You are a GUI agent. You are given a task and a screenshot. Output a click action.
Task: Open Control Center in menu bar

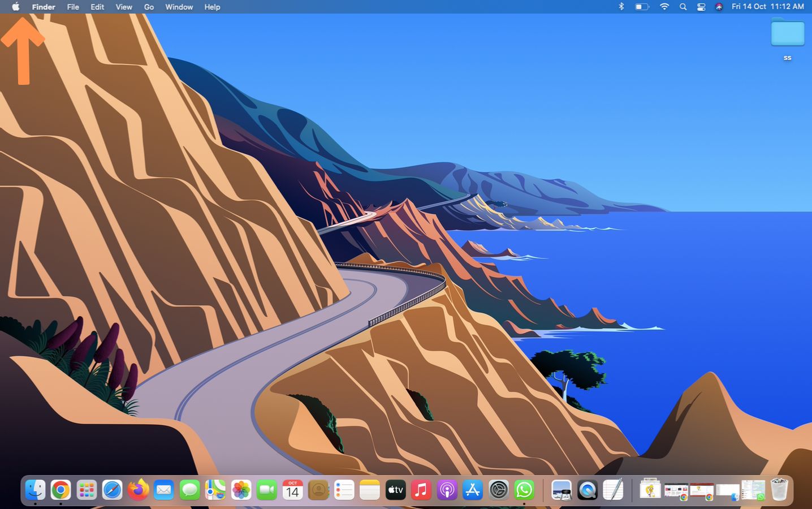(x=701, y=7)
